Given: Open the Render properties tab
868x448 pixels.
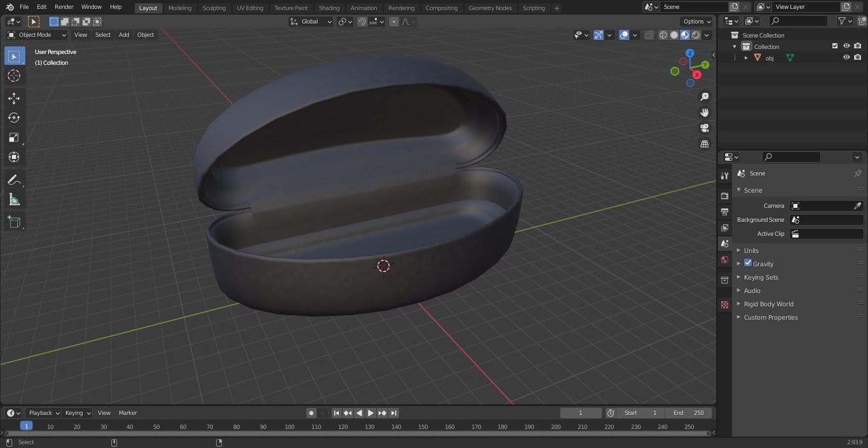Looking at the screenshot, I should tap(724, 196).
